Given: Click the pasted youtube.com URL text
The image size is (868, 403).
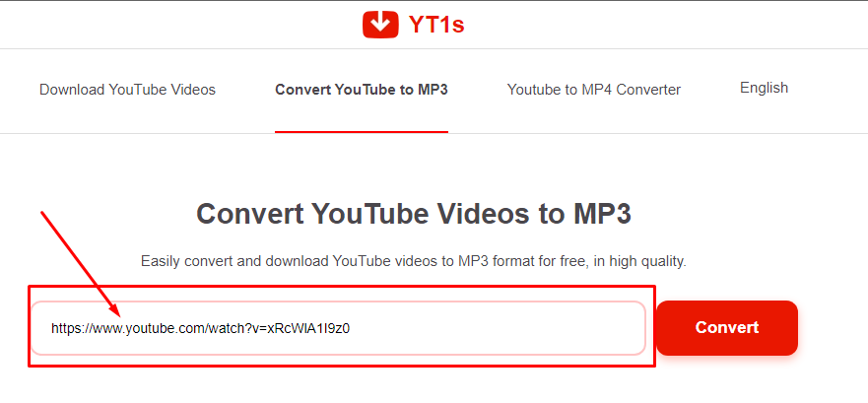Looking at the screenshot, I should tap(200, 329).
